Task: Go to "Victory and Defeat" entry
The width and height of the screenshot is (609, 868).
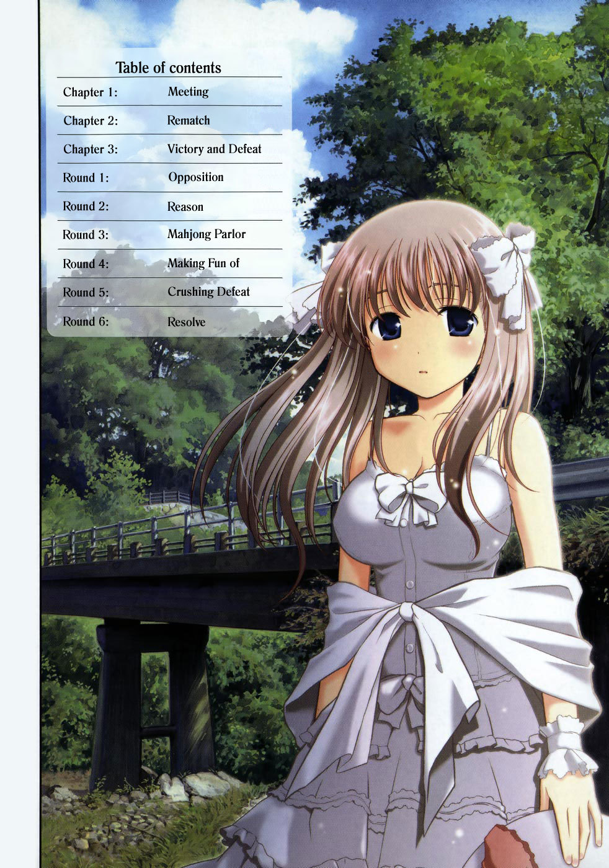Action: [x=214, y=149]
